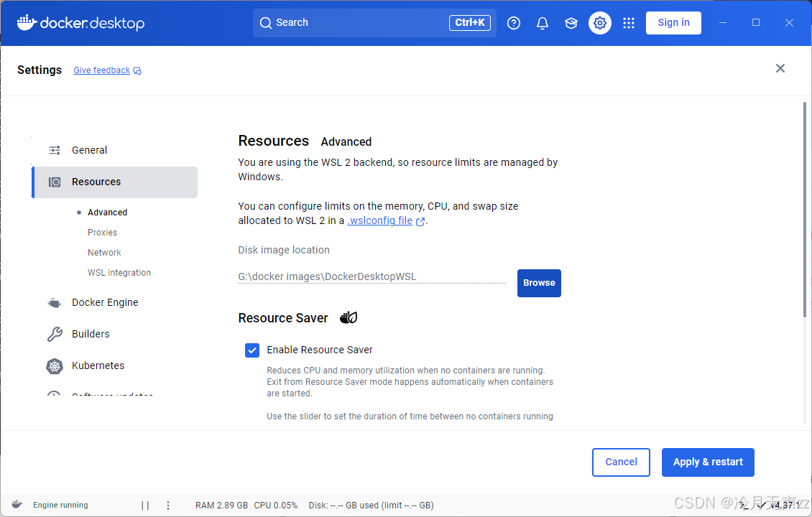The image size is (812, 517).
Task: Open the Docker Engine settings section
Action: pos(114,303)
